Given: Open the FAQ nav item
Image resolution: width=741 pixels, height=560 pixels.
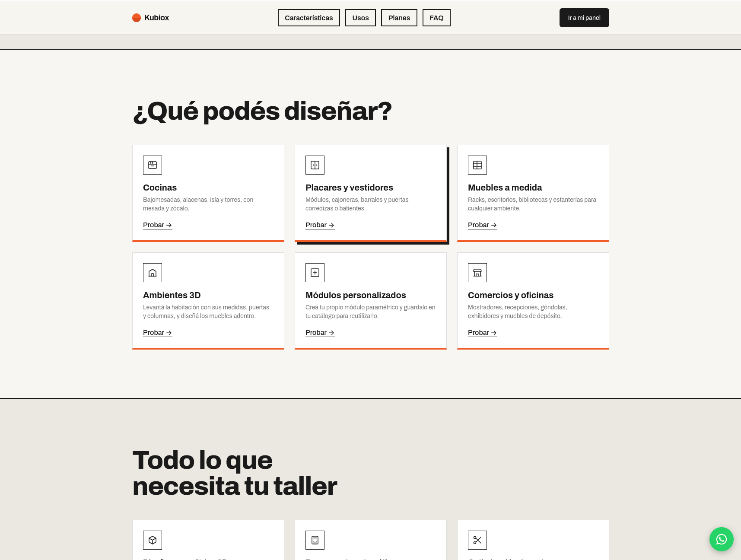Looking at the screenshot, I should click(x=436, y=18).
